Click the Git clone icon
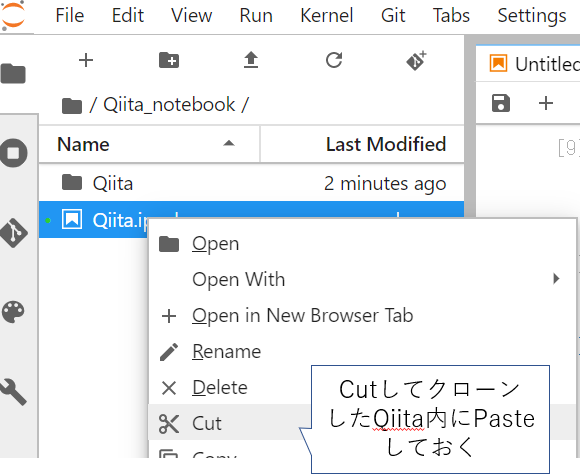 pyautogui.click(x=416, y=60)
